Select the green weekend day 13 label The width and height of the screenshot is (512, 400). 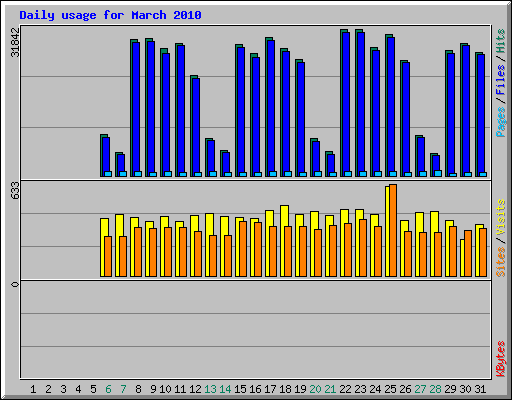(x=210, y=389)
